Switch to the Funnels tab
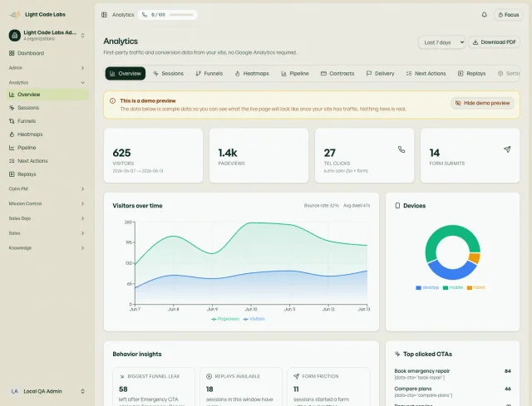 coord(209,74)
